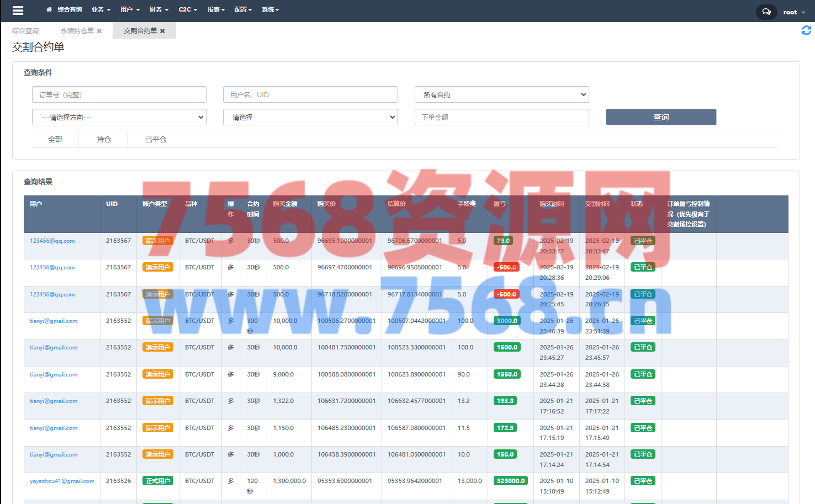Close the 永续持仓单 tab
The height and width of the screenshot is (504, 815).
99,31
